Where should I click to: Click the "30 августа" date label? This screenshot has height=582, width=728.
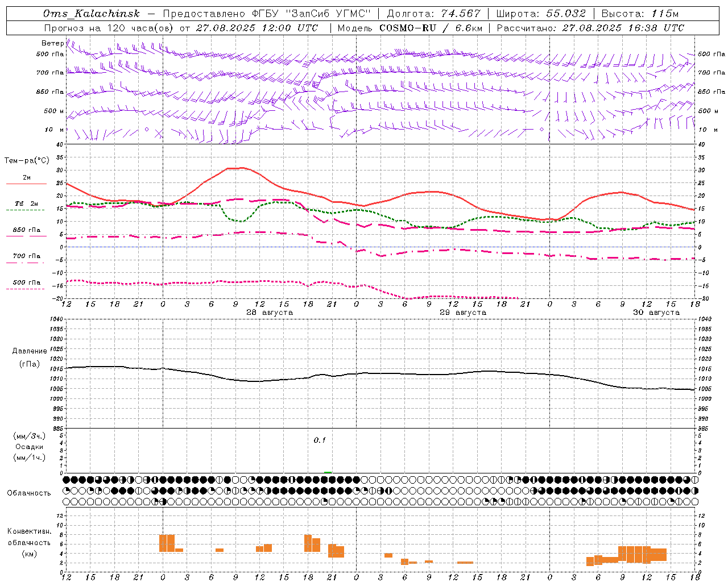click(x=656, y=313)
